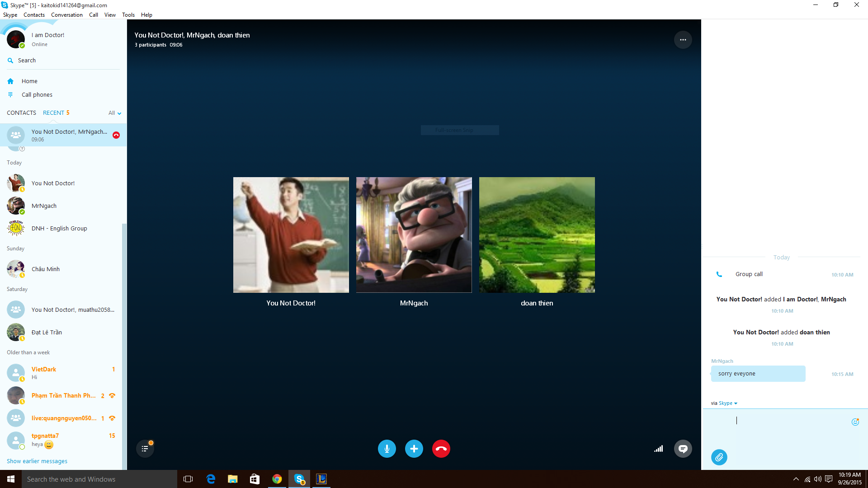Screen dimensions: 868x488
Task: Launch Microsoft Edge from taskbar
Action: [211, 479]
